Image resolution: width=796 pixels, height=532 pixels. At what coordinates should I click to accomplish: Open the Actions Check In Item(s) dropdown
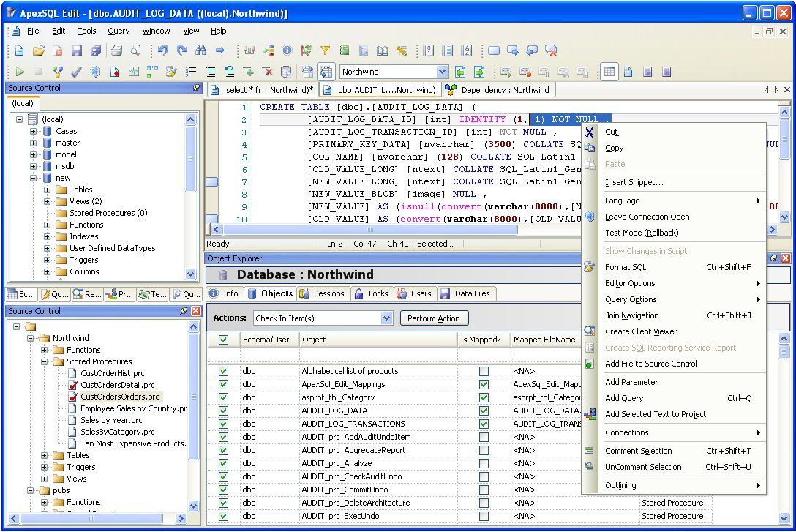(x=387, y=318)
